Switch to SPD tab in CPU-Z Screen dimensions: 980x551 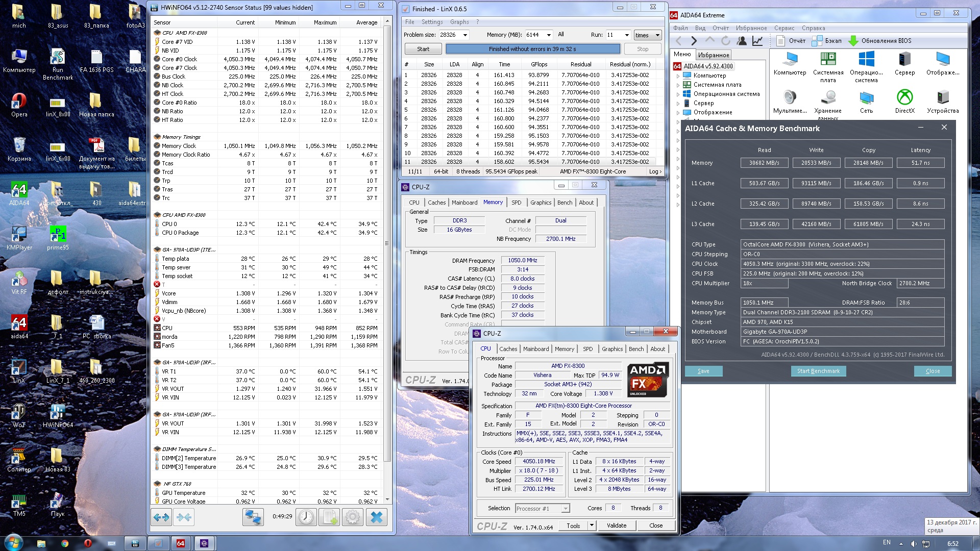[588, 349]
